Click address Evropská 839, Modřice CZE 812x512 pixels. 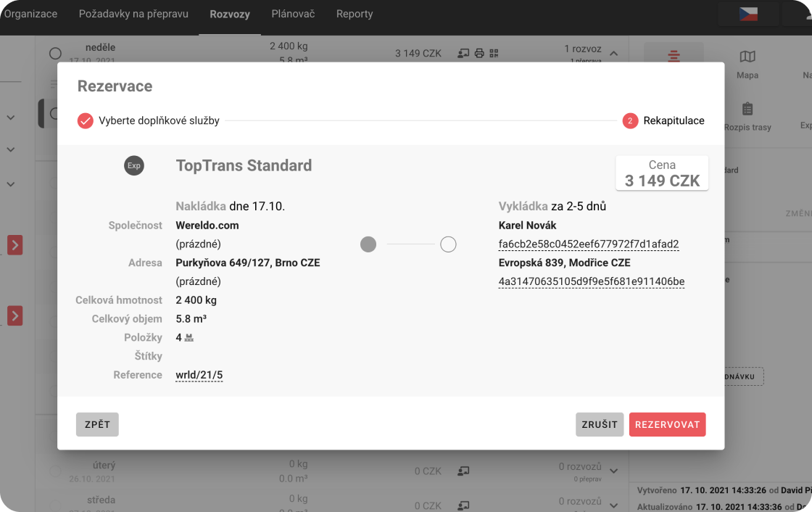click(x=565, y=263)
